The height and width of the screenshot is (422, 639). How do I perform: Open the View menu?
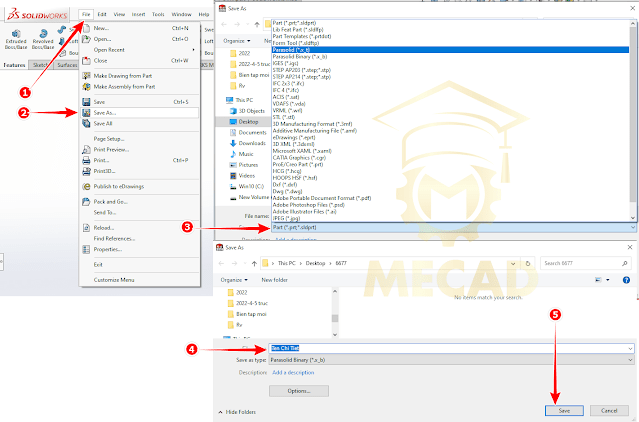pyautogui.click(x=119, y=14)
